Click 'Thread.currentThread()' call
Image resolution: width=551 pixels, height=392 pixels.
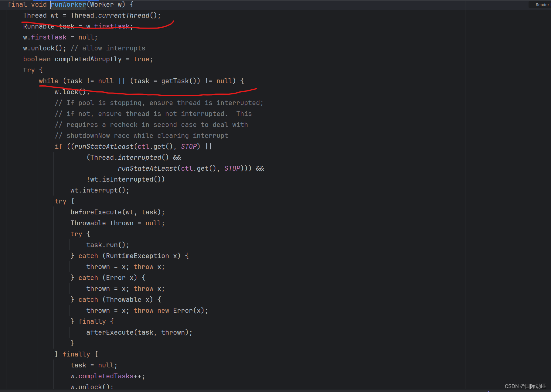(x=114, y=15)
